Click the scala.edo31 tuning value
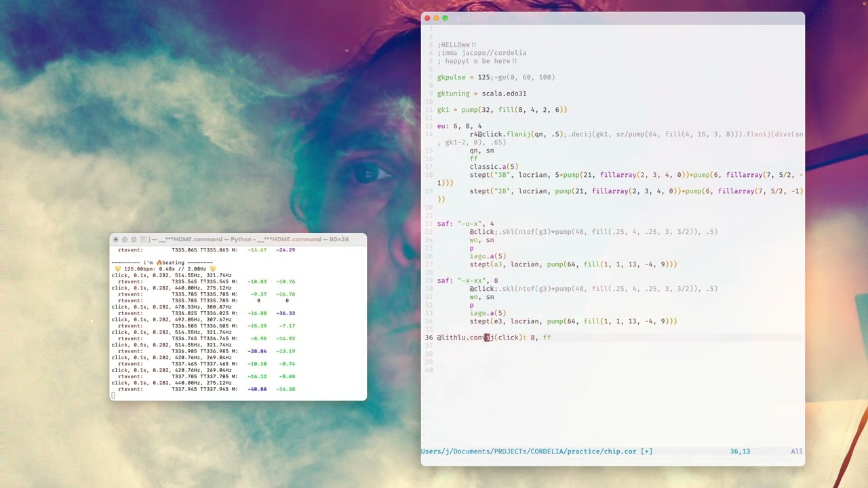The width and height of the screenshot is (868, 488). (x=504, y=94)
